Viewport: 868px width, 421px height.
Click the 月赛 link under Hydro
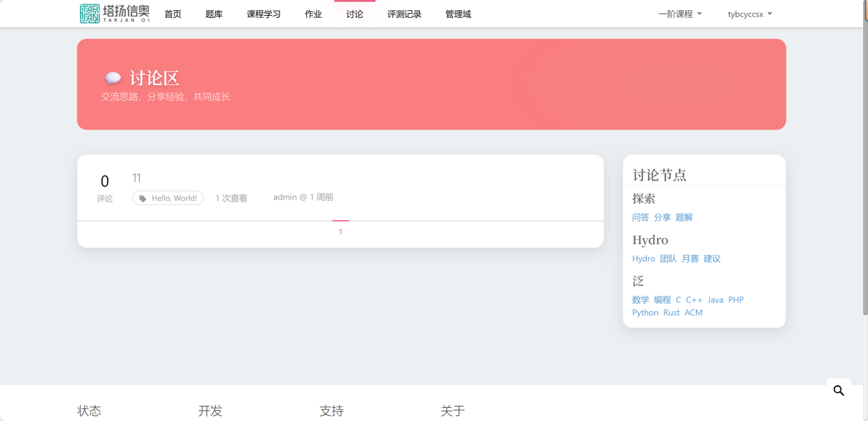point(690,258)
